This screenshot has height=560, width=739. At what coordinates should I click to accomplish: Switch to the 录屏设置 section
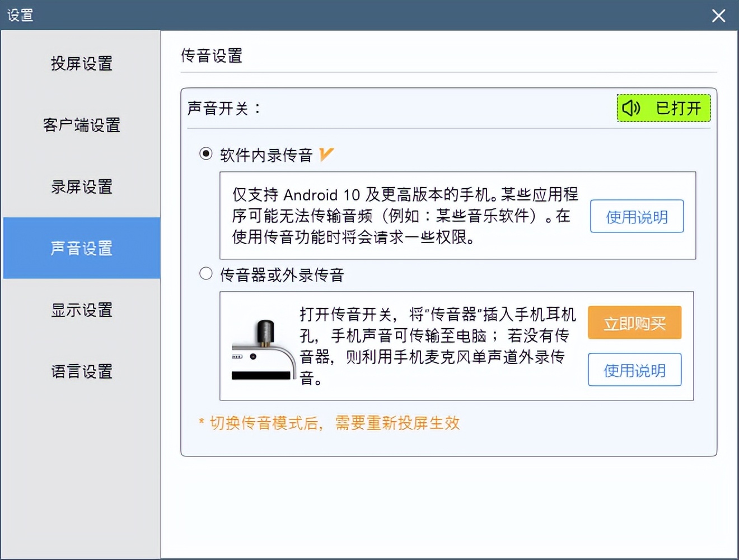click(81, 187)
